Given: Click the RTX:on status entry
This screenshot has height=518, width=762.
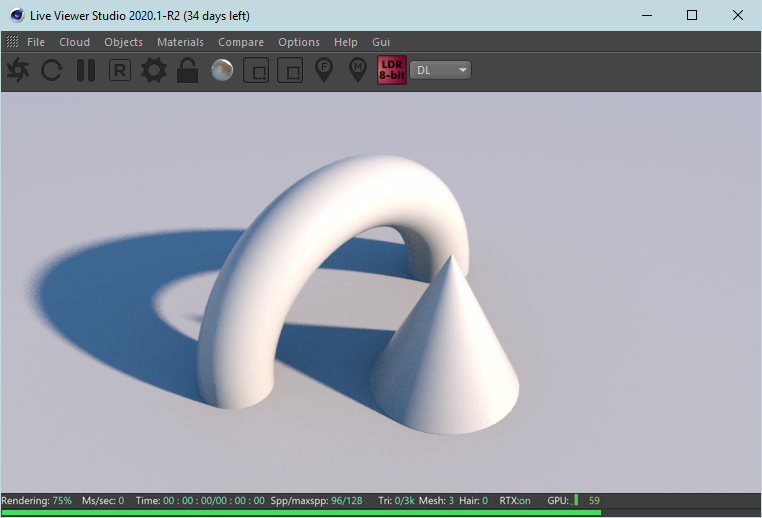Looking at the screenshot, I should pyautogui.click(x=515, y=501).
